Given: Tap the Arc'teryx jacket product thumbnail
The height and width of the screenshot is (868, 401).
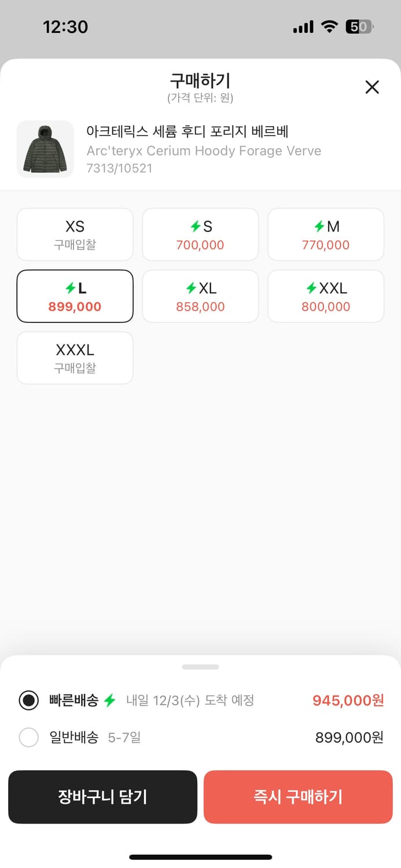Looking at the screenshot, I should (45, 149).
